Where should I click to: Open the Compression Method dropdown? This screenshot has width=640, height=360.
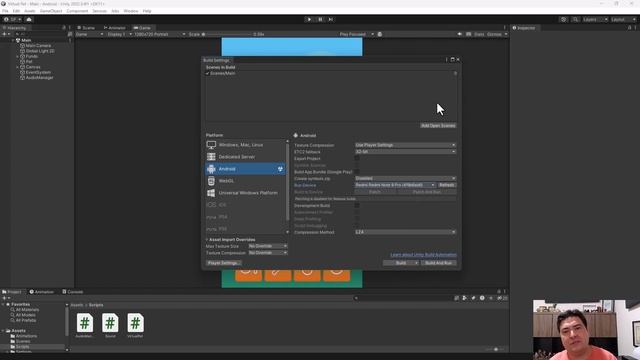click(405, 232)
